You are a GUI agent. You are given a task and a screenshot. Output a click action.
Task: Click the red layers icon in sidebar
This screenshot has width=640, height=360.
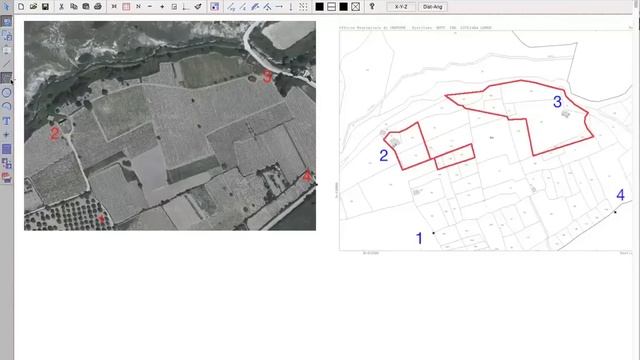point(6,178)
